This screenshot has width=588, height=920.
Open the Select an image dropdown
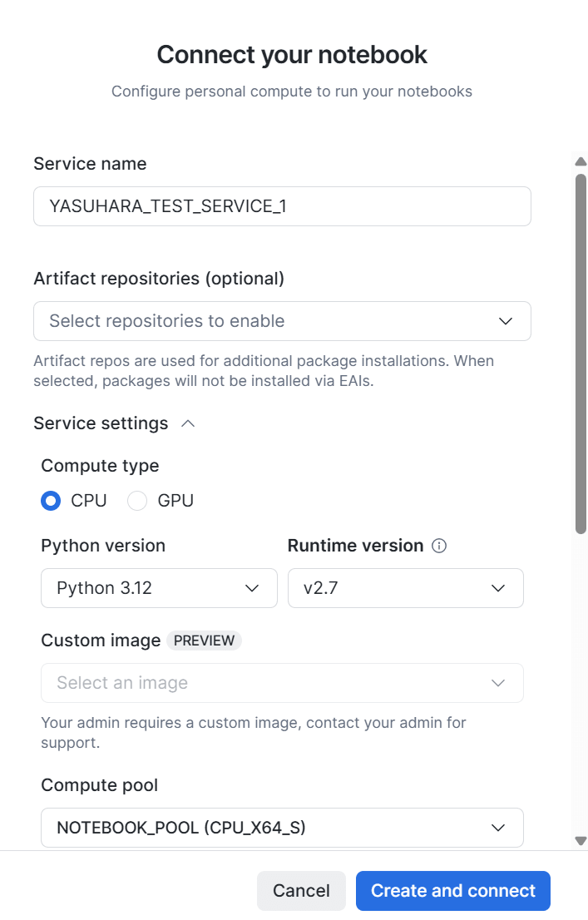pos(282,683)
